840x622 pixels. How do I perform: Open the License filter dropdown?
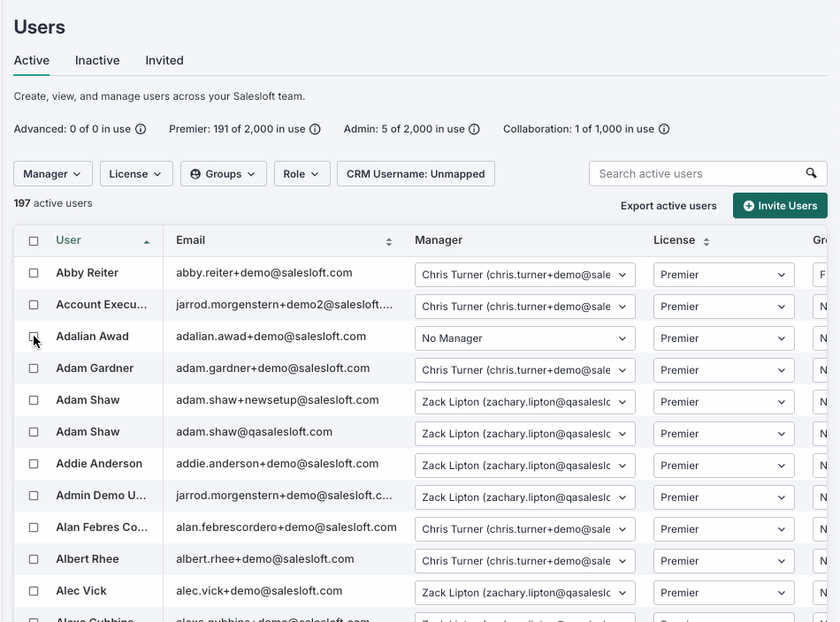pyautogui.click(x=136, y=174)
